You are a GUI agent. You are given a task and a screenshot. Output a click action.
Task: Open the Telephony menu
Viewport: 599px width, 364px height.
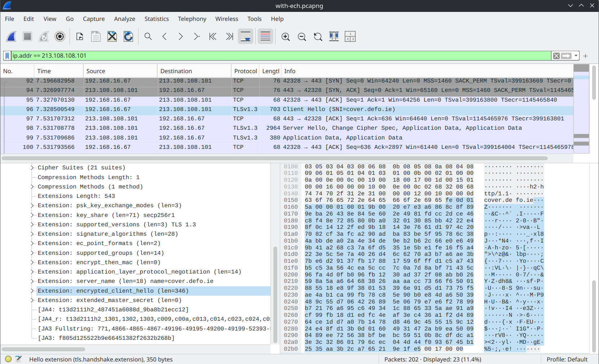[x=192, y=19]
